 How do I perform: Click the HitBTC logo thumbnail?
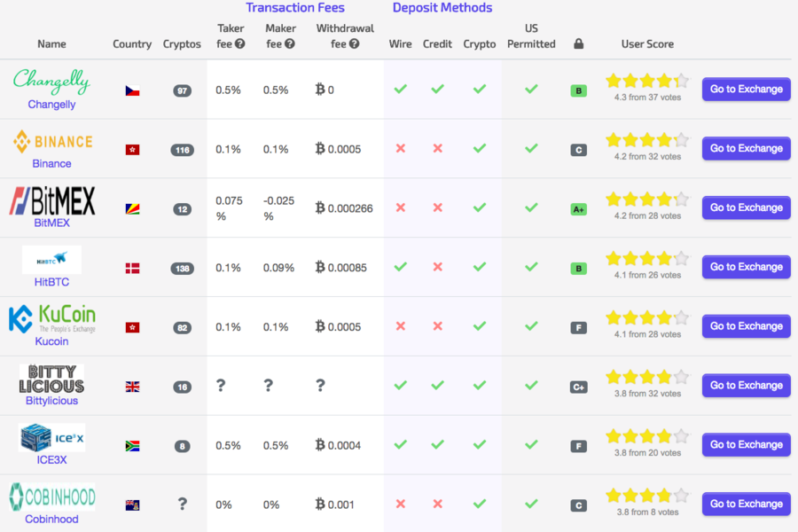51,260
